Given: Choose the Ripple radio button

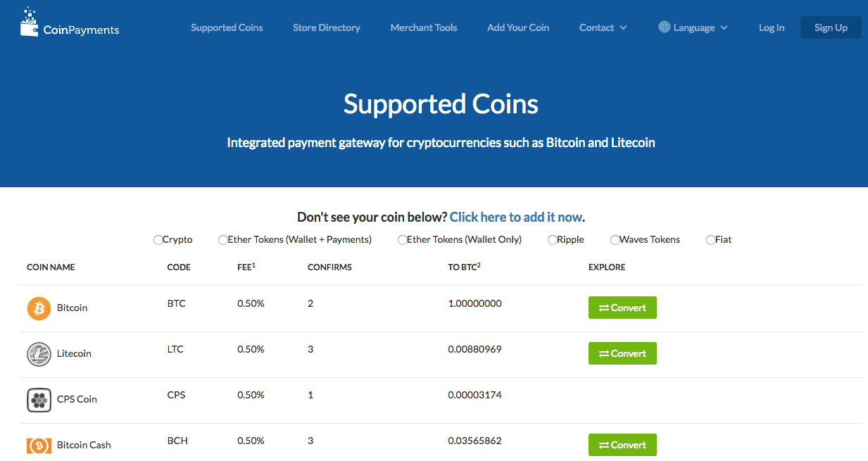Looking at the screenshot, I should pos(552,240).
